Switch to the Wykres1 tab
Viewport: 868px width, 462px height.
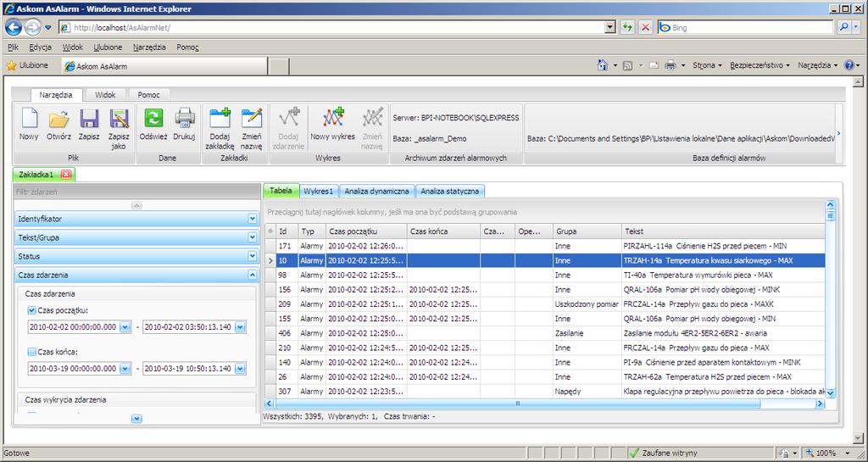pyautogui.click(x=319, y=191)
